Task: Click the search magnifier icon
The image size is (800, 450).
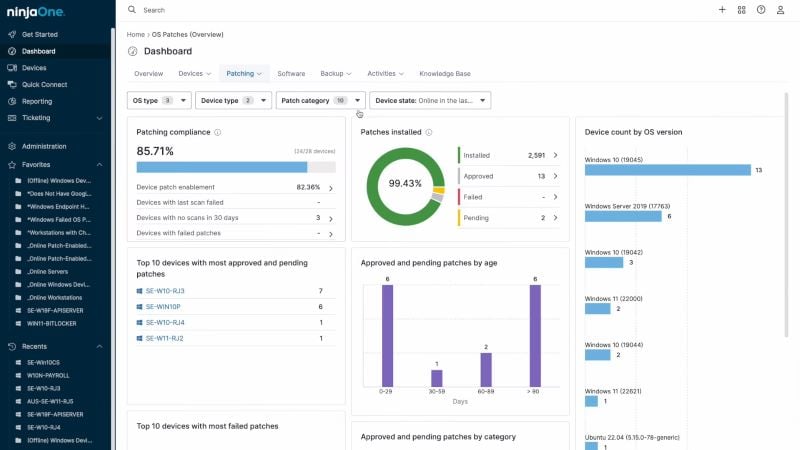Action: tap(132, 10)
